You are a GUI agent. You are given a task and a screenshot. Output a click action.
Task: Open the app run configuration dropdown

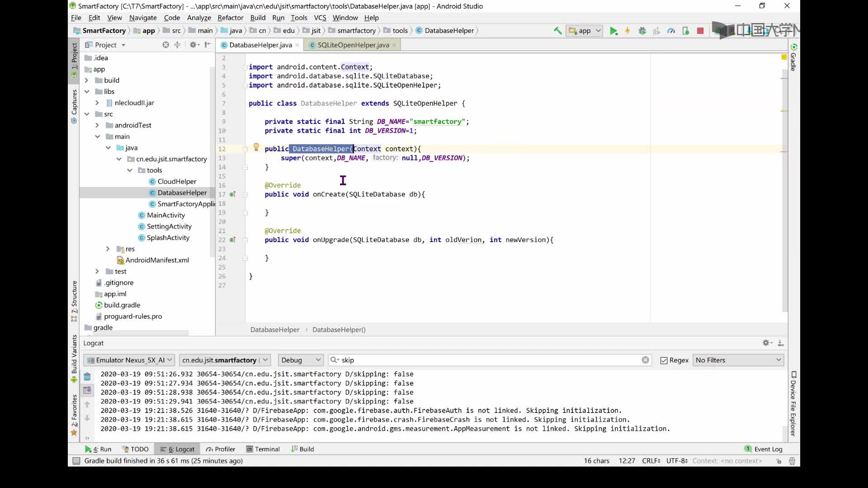click(585, 31)
